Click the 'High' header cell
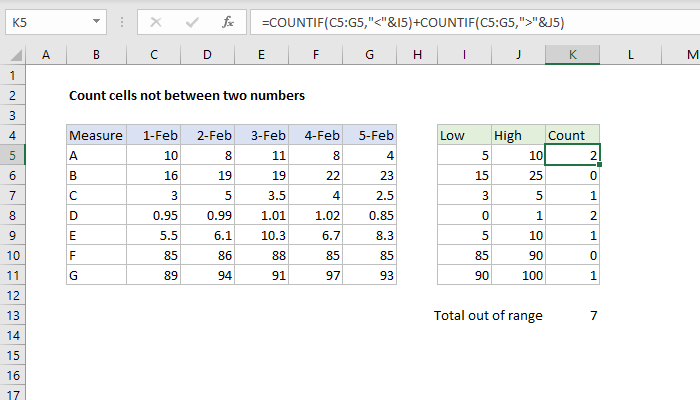 click(518, 135)
